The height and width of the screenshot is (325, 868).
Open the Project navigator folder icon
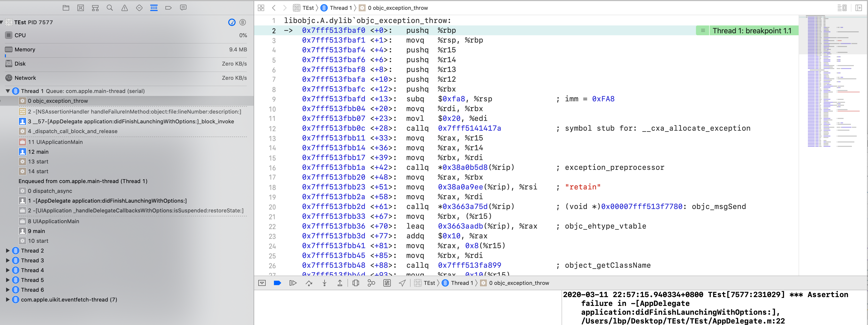pyautogui.click(x=66, y=8)
